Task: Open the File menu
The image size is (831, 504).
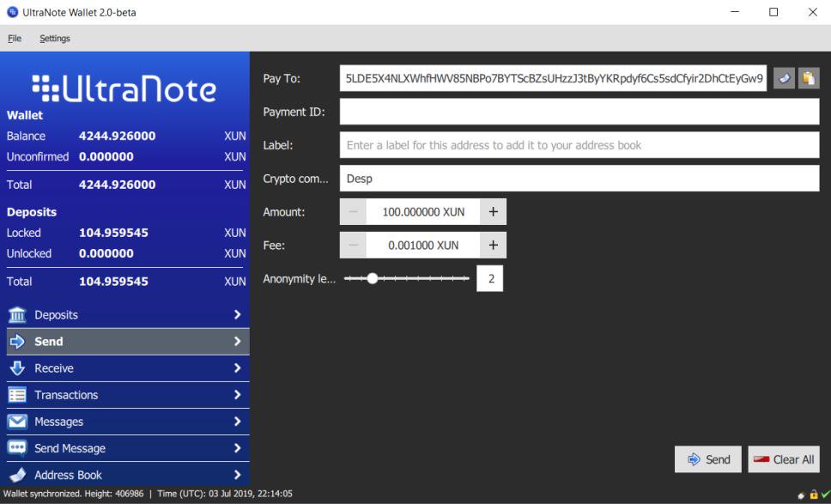Action: click(x=14, y=39)
